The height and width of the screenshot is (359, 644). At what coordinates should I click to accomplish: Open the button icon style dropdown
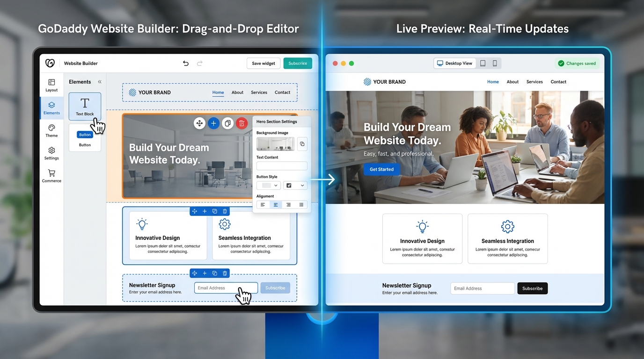[x=302, y=185]
